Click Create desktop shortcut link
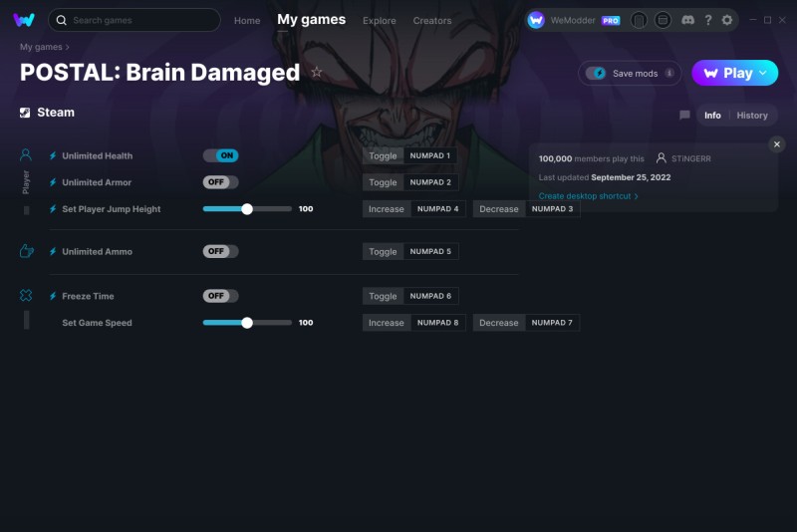797x532 pixels. (588, 196)
